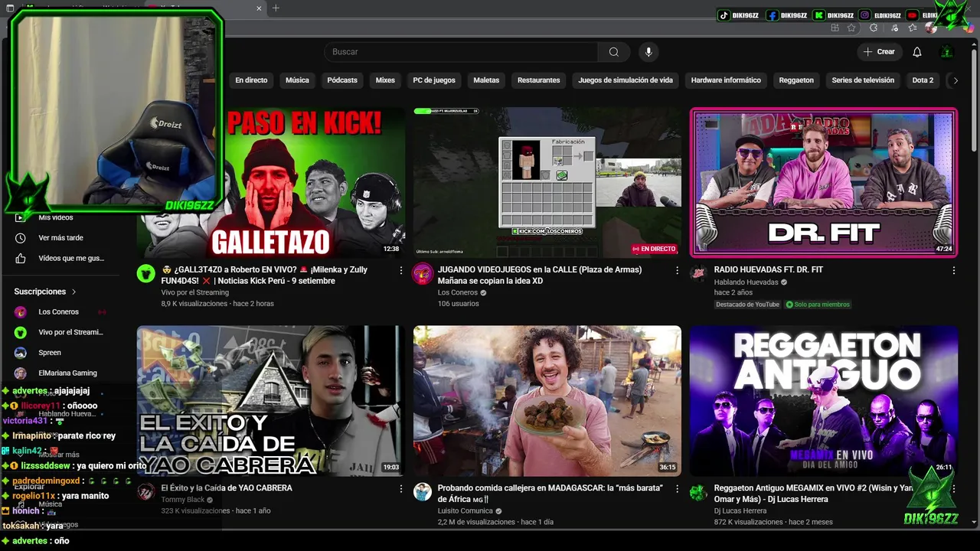Open Vivo por el Streaming subscription avatar
The height and width of the screenshot is (551, 980).
click(21, 333)
